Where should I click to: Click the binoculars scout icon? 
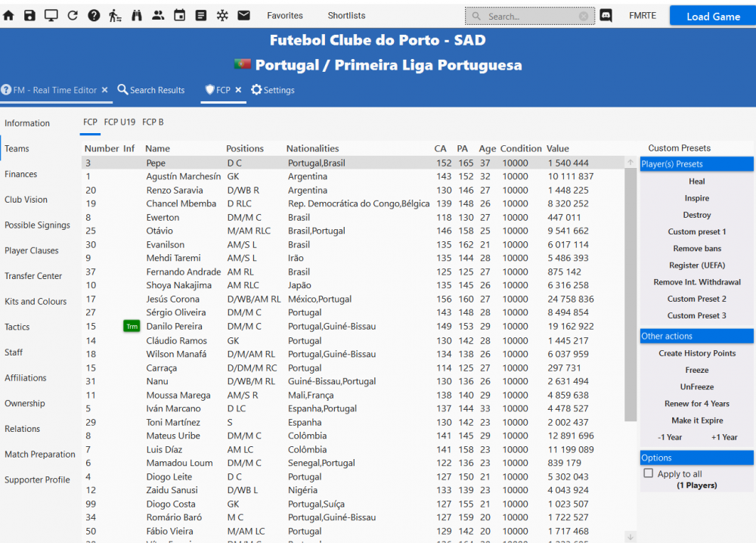pos(137,15)
